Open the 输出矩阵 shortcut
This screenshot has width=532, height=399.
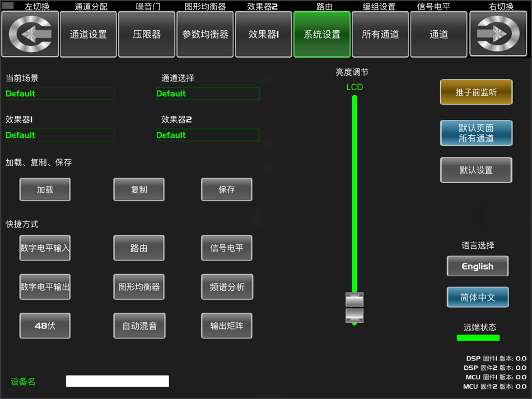click(x=227, y=326)
